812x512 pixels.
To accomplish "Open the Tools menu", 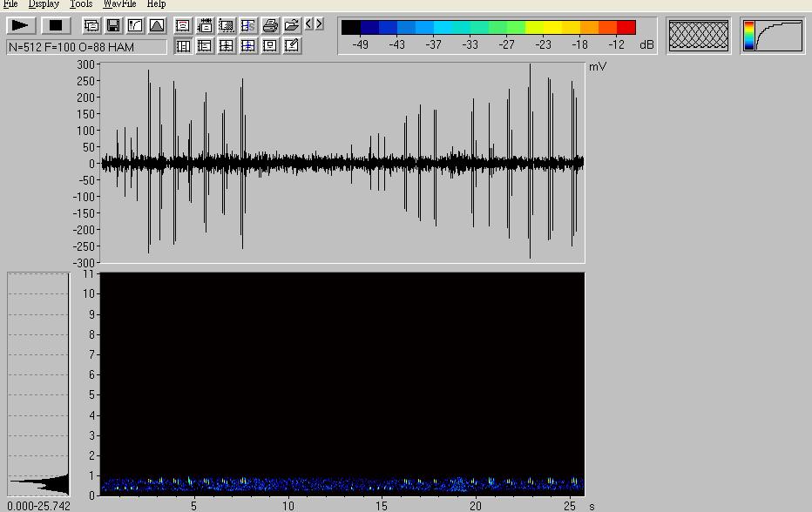I will point(81,4).
